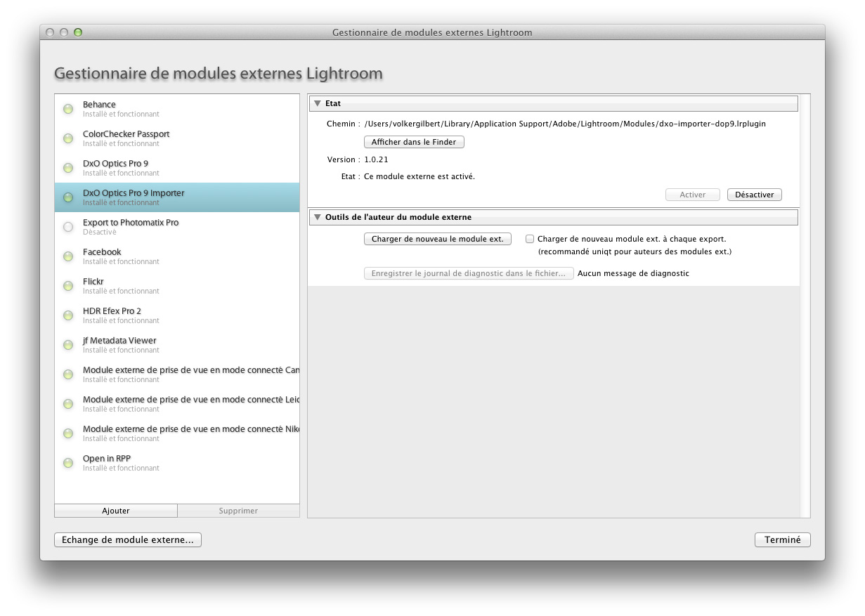Click Désactiver to disable the plugin
This screenshot has width=865, height=616.
click(754, 195)
